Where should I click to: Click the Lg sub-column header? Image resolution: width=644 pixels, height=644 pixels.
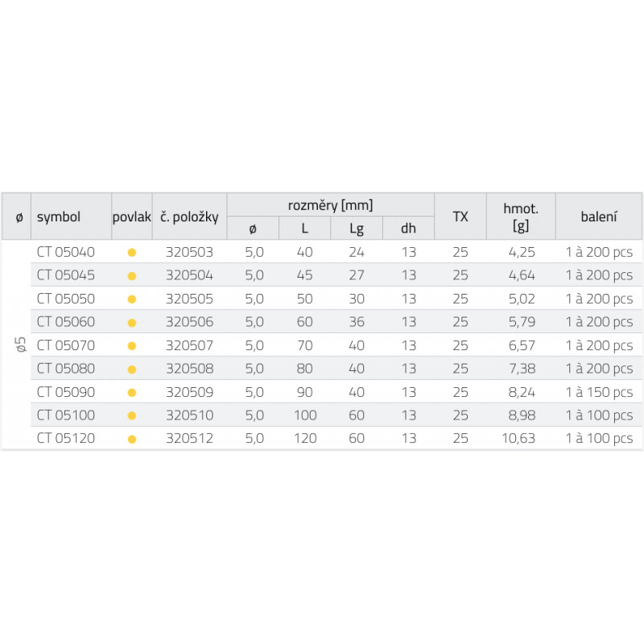(x=357, y=229)
